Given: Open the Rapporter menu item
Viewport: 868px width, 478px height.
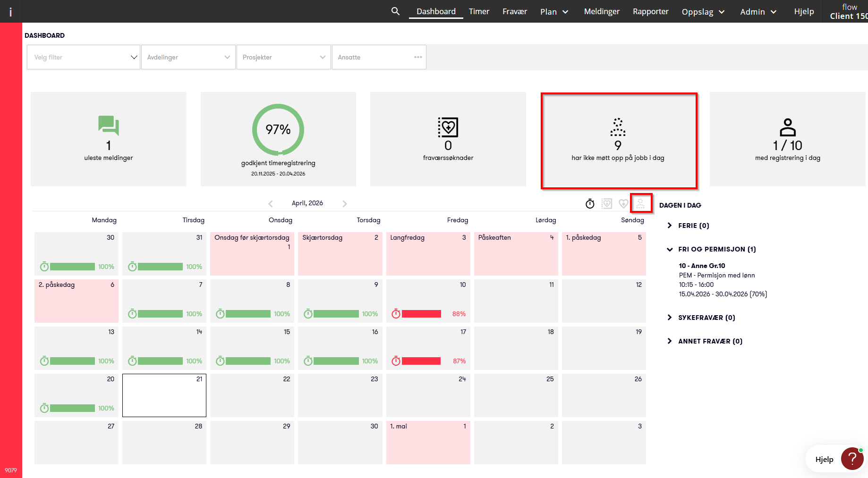Looking at the screenshot, I should 650,11.
